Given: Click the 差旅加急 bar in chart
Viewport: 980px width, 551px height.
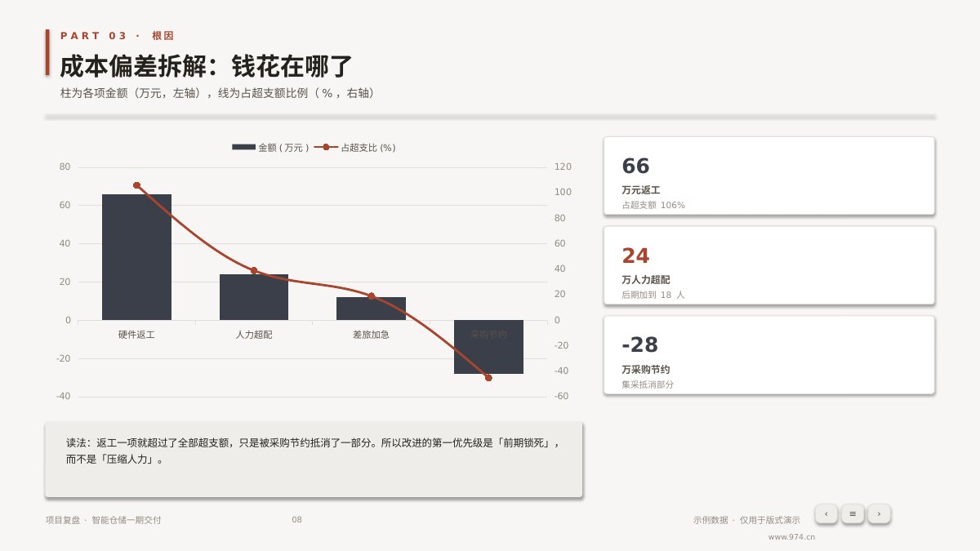Looking at the screenshot, I should point(371,309).
